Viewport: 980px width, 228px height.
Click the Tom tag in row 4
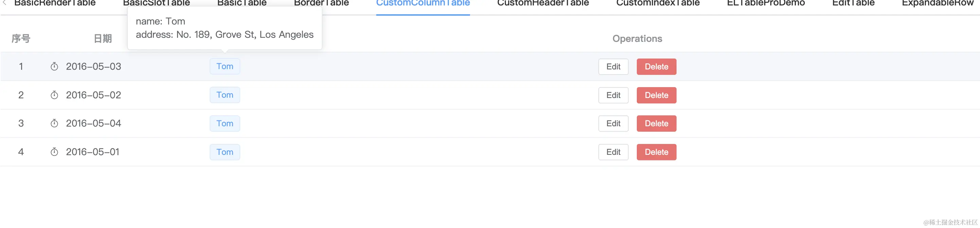[x=225, y=152]
